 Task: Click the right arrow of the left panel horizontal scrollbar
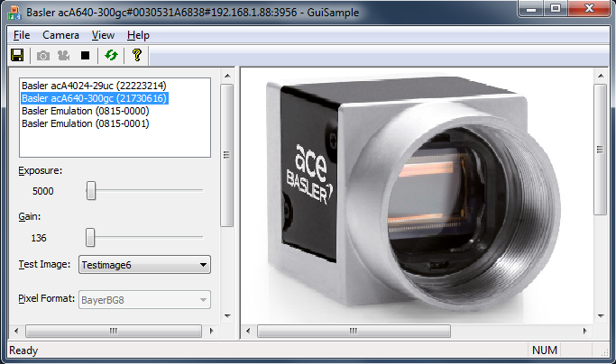click(x=211, y=331)
